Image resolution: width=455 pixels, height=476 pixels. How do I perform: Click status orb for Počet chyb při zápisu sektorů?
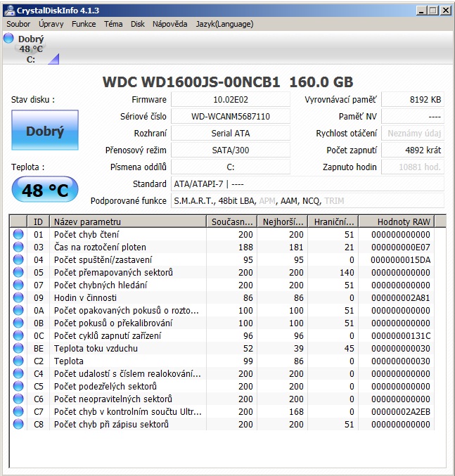pos(18,424)
